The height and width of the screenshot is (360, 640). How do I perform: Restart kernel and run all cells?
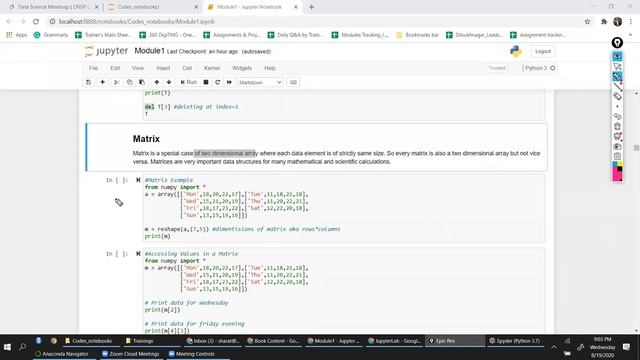(x=229, y=82)
